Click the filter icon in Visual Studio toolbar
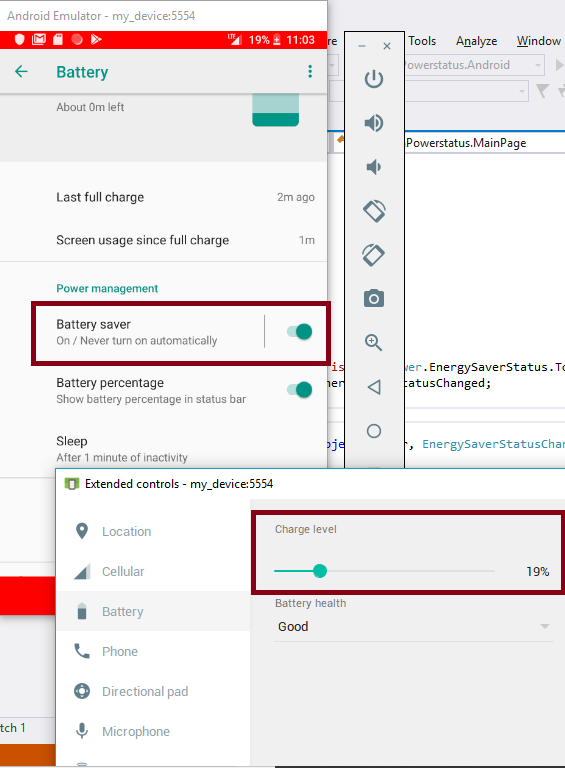This screenshot has width=565, height=768. (x=542, y=91)
